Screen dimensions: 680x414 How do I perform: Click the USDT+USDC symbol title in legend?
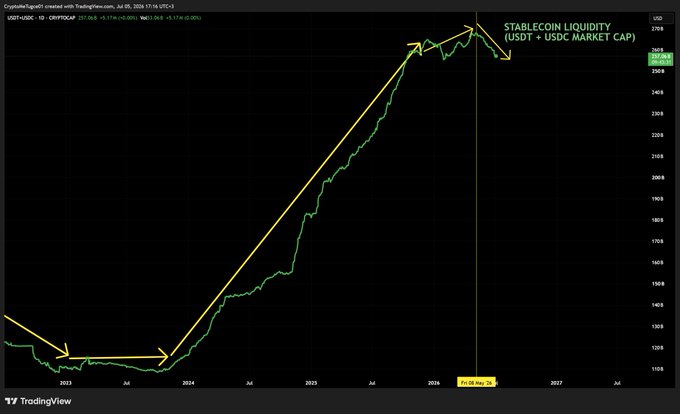[41, 18]
